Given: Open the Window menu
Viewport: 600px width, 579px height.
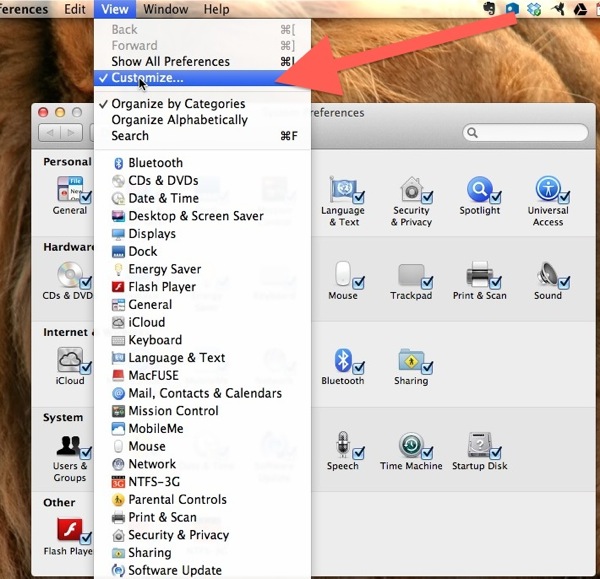Looking at the screenshot, I should (166, 9).
